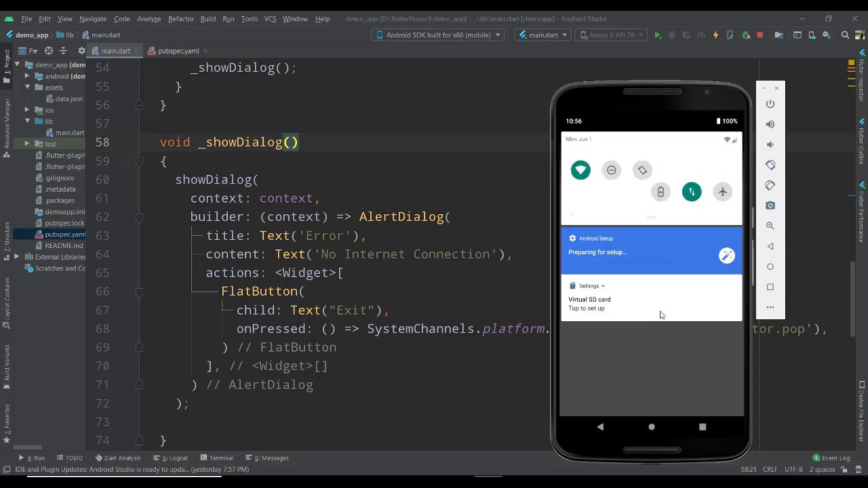Open Terminal tool window
868x488 pixels.
[216, 458]
